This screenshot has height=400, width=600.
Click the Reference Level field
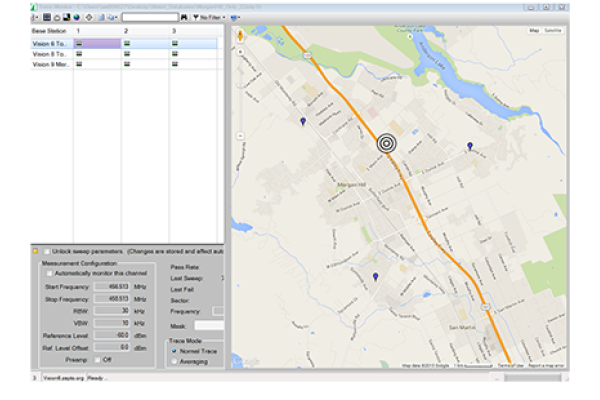pyautogui.click(x=112, y=335)
